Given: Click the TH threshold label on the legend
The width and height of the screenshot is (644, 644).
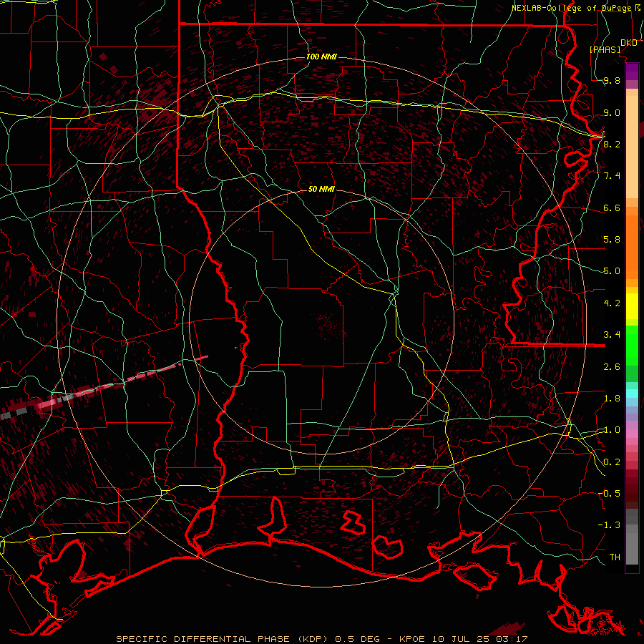Looking at the screenshot, I should [615, 557].
